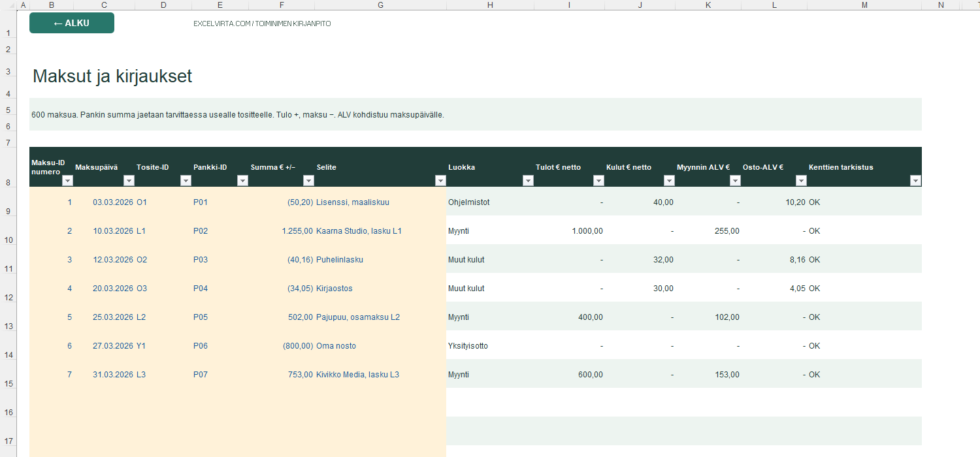Click the Pajupuu, osamaksu L2 cell
Image resolution: width=980 pixels, height=457 pixels.
380,317
